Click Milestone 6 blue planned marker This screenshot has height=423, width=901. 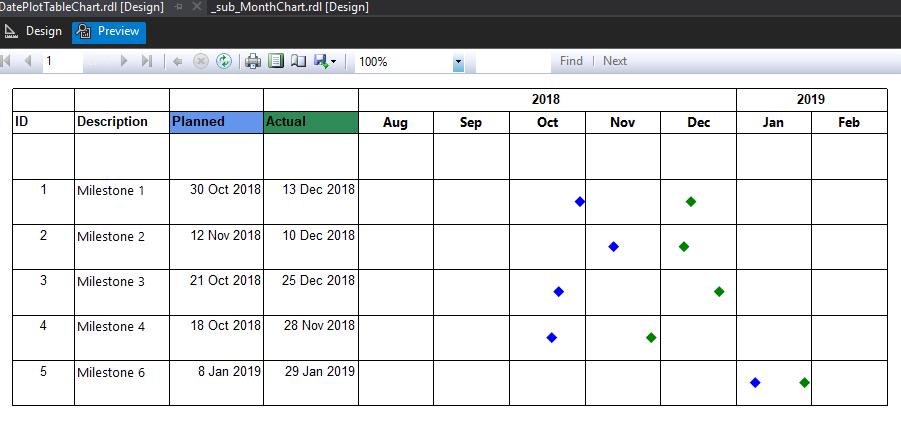click(x=755, y=383)
